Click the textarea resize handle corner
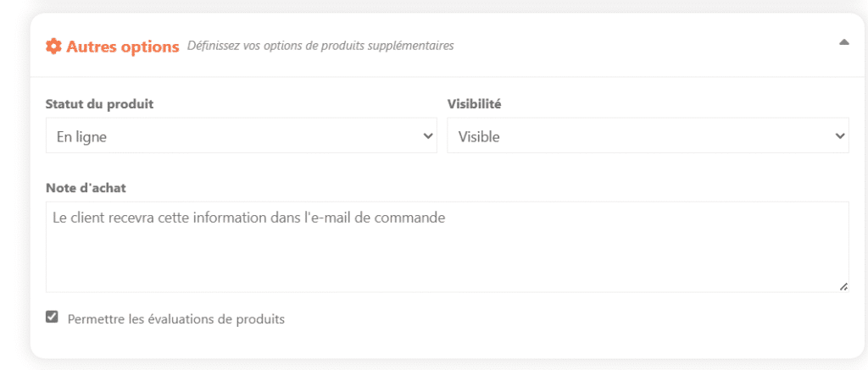This screenshot has height=370, width=868. click(843, 286)
